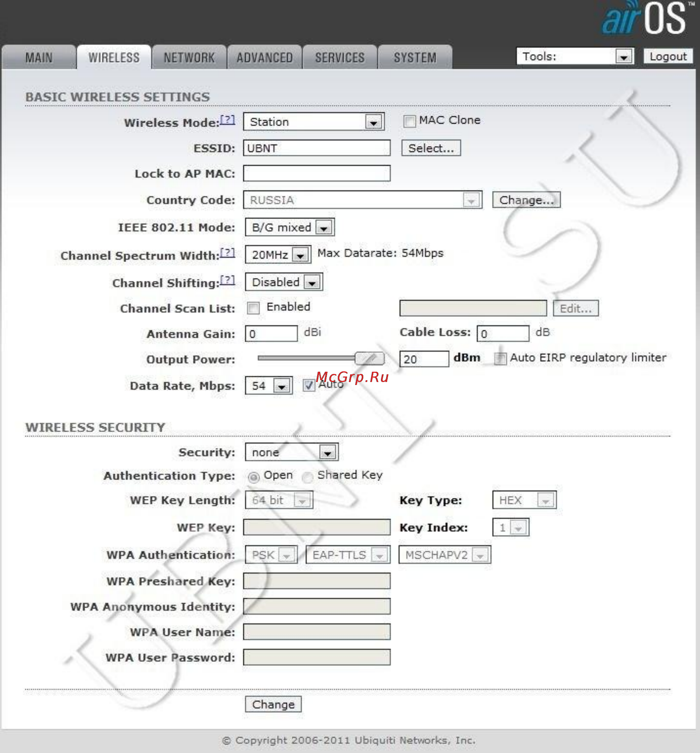Screen dimensions: 700x753
Task: Open the MSCHAPV2 dropdown
Action: 445,555
